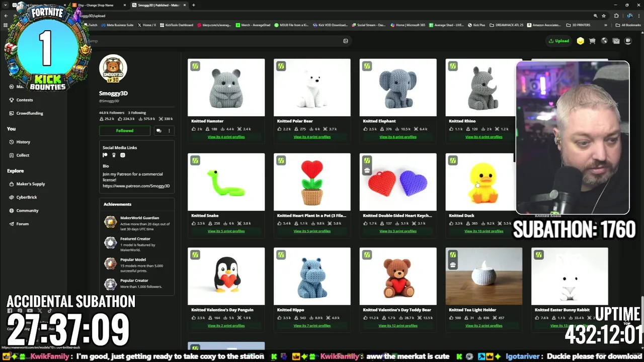Click green badge icon on Knitted Snake card

(195, 160)
